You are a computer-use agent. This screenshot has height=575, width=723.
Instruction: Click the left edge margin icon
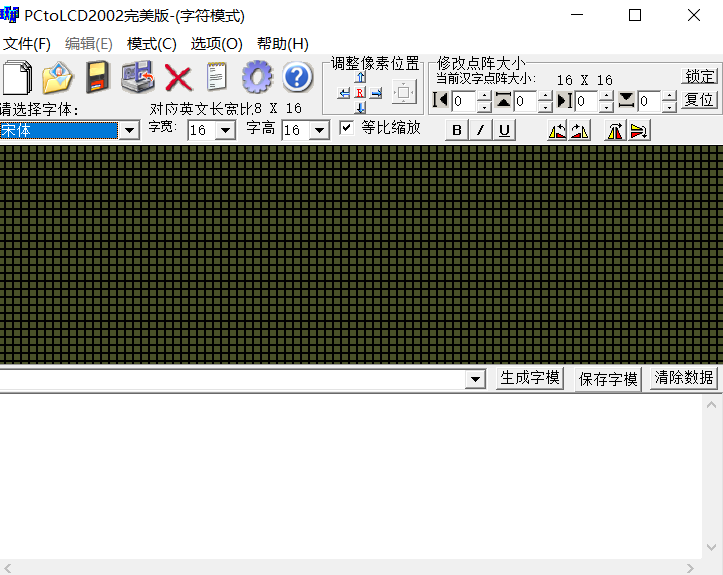440,100
